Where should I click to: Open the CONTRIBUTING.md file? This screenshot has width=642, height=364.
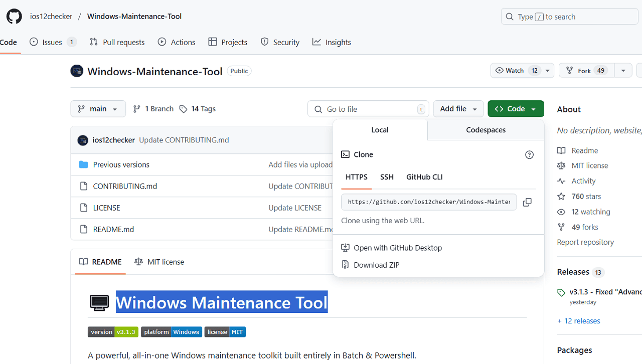(125, 186)
